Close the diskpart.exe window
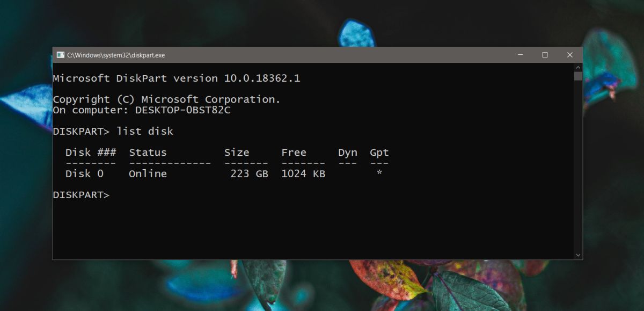The image size is (644, 311). click(x=570, y=55)
